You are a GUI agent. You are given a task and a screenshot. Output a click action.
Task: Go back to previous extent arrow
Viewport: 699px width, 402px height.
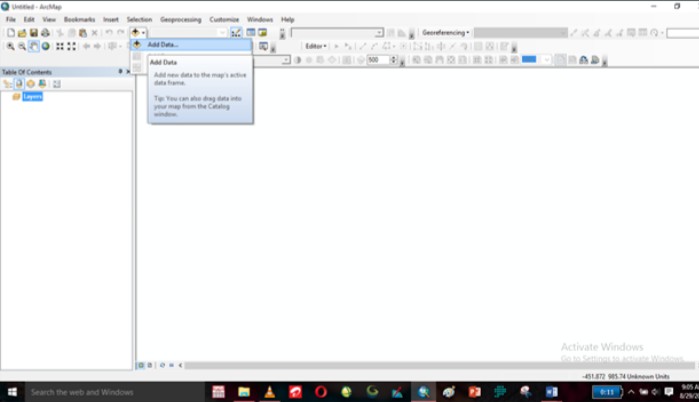86,46
